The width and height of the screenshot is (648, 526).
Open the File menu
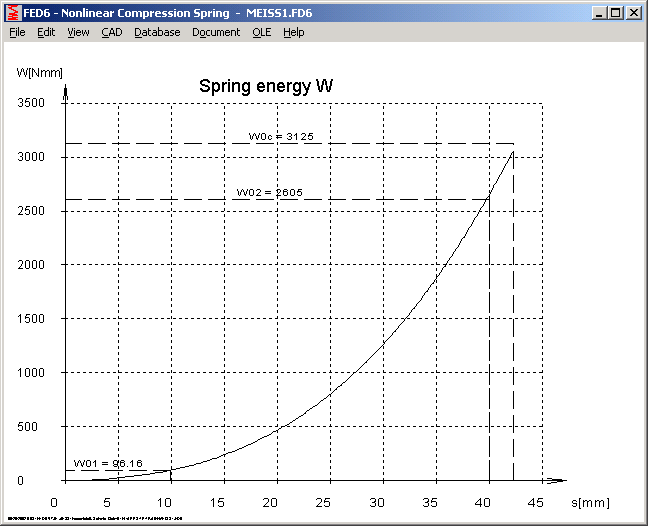(17, 32)
